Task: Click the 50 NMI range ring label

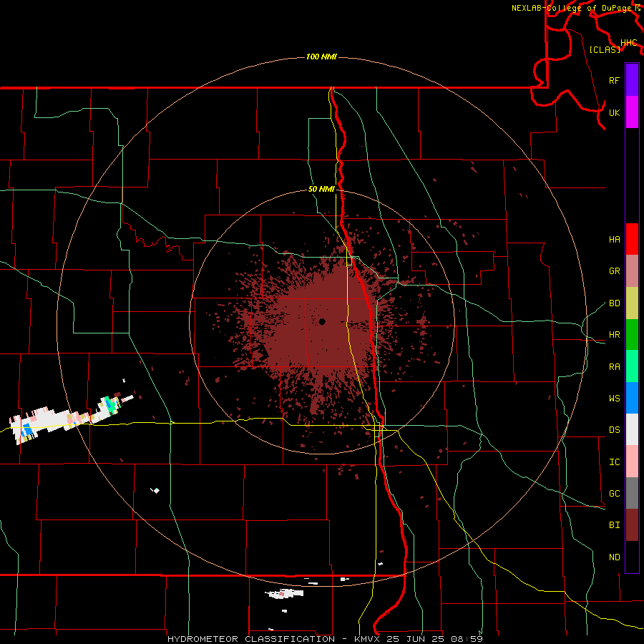Action: coord(321,190)
